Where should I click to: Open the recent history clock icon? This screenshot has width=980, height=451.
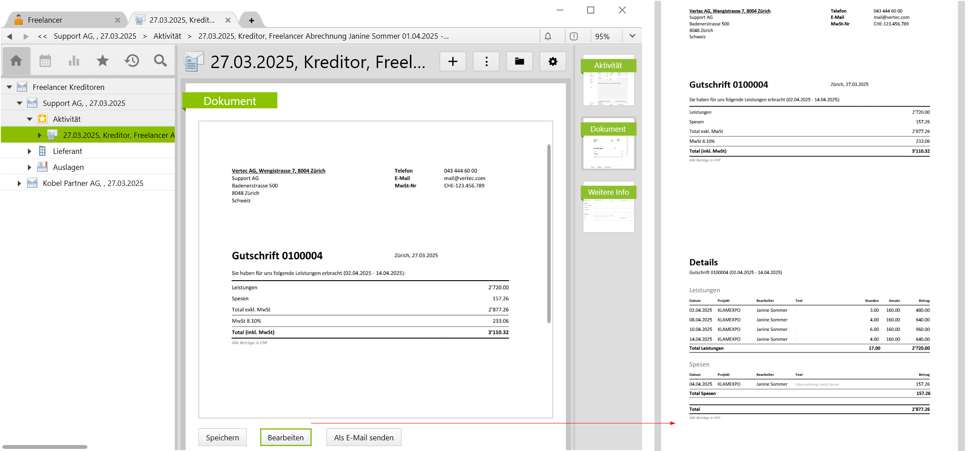pos(132,61)
